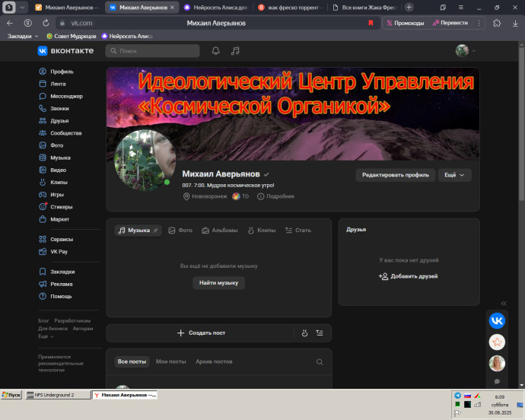The height and width of the screenshot is (420, 525).
Task: Open Мессенджер in sidebar
Action: pos(61,96)
